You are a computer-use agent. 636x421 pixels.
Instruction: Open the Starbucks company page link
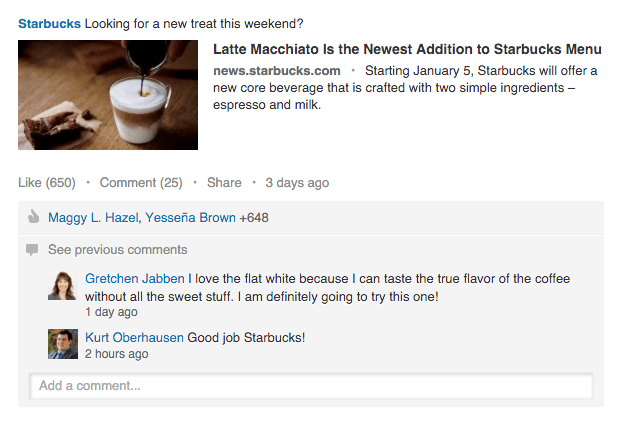(49, 23)
